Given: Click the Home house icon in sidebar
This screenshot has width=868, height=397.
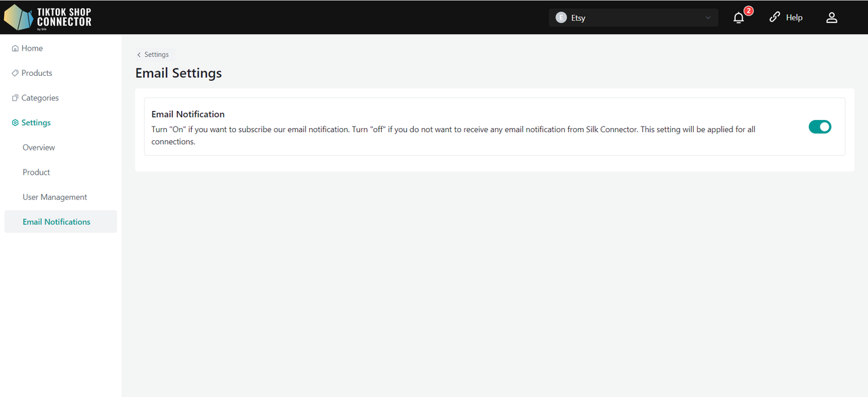Looking at the screenshot, I should click(15, 49).
